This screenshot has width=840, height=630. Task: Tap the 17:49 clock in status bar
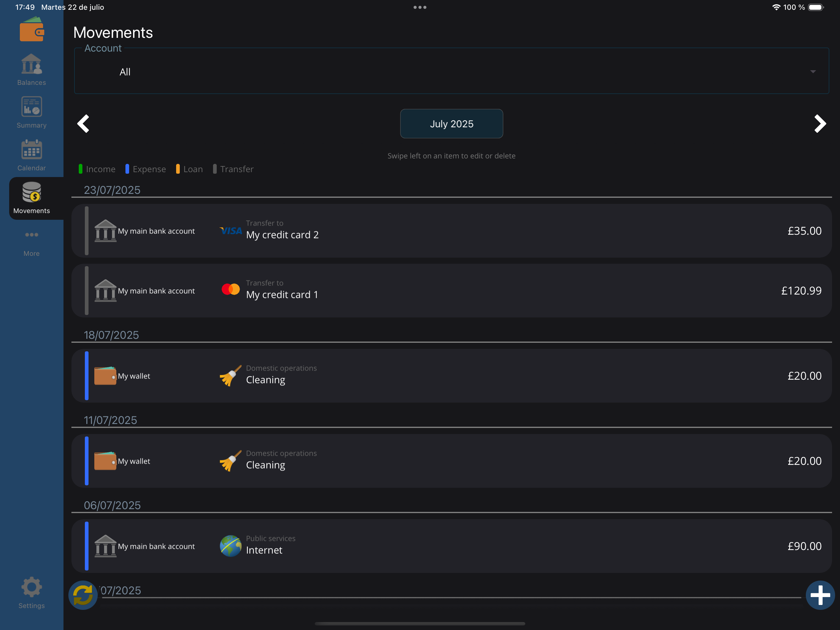pyautogui.click(x=25, y=7)
